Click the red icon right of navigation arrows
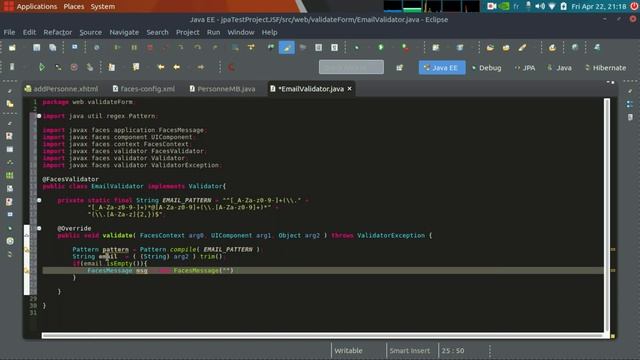Image resolution: width=640 pixels, height=360 pixels. click(231, 67)
